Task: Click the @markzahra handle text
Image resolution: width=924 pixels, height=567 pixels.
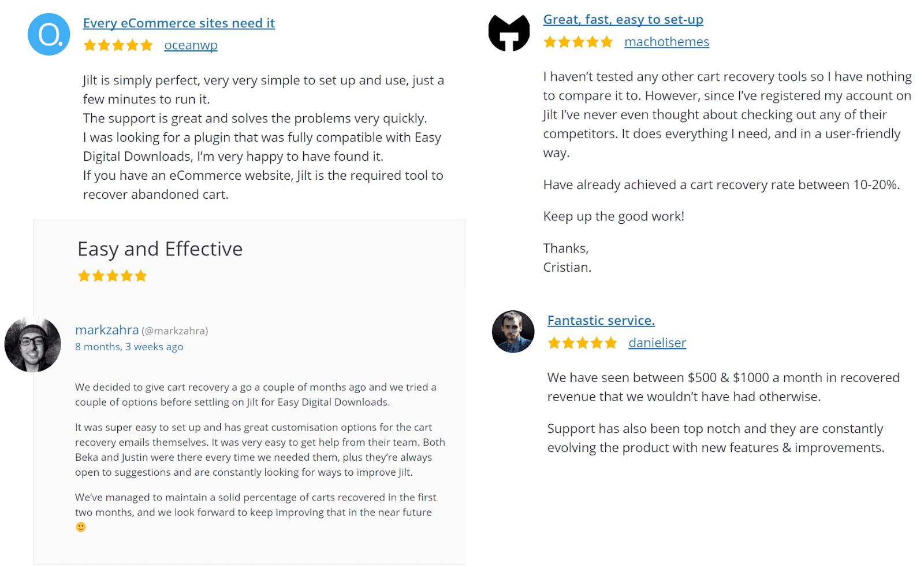Action: click(x=175, y=331)
